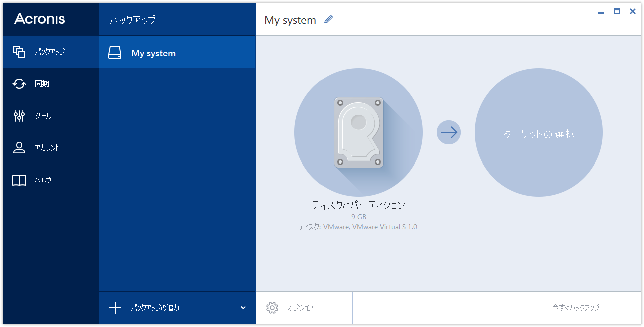This screenshot has height=327, width=644.
Task: Click the VMware Virtual S disk description
Action: [x=358, y=227]
